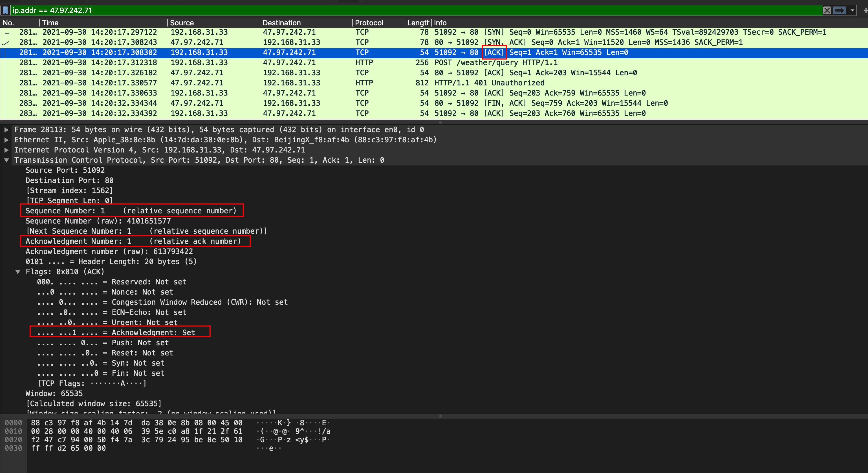Apply the display filter with the arrow button
This screenshot has width=868, height=473.
(x=839, y=10)
